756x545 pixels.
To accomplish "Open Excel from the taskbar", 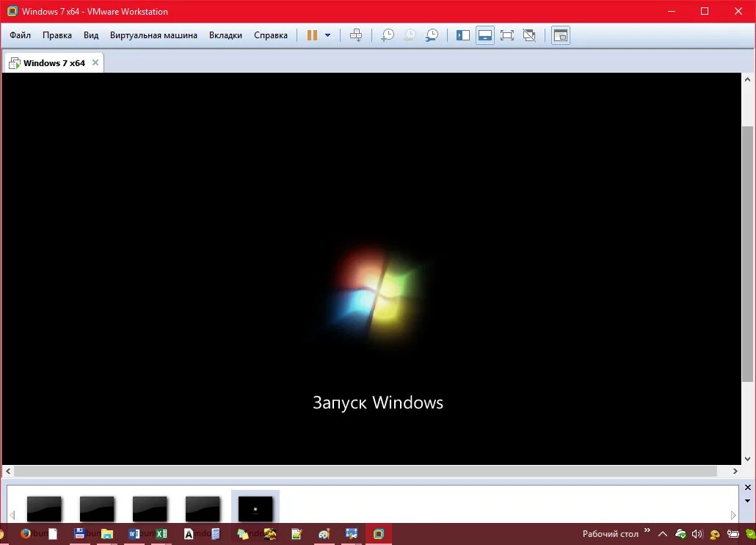I will coord(161,534).
